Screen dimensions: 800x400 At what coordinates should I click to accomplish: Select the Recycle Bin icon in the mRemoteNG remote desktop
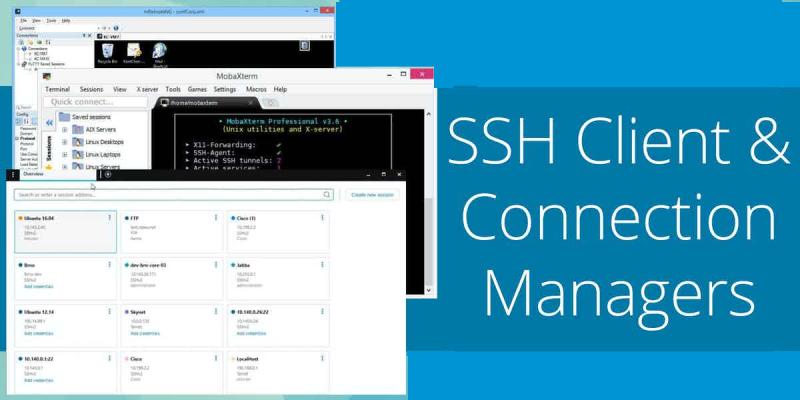click(107, 53)
